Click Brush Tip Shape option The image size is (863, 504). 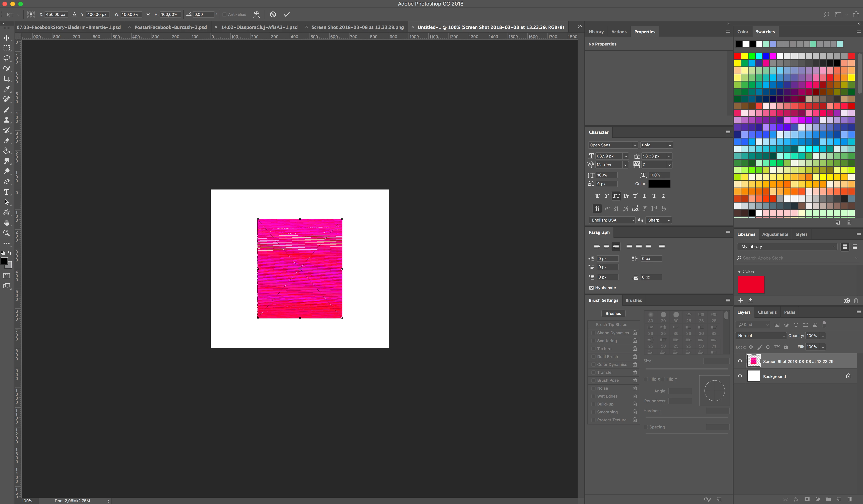611,324
